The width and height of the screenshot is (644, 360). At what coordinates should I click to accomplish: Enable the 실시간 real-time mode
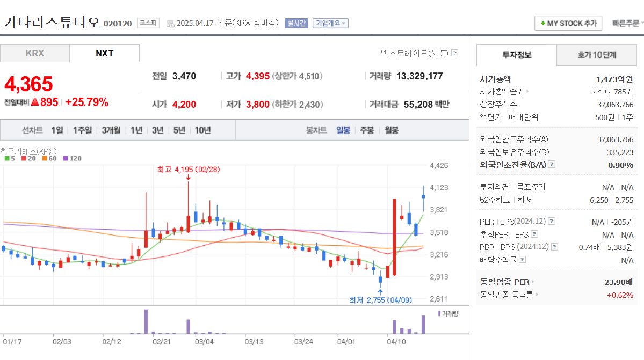point(296,24)
